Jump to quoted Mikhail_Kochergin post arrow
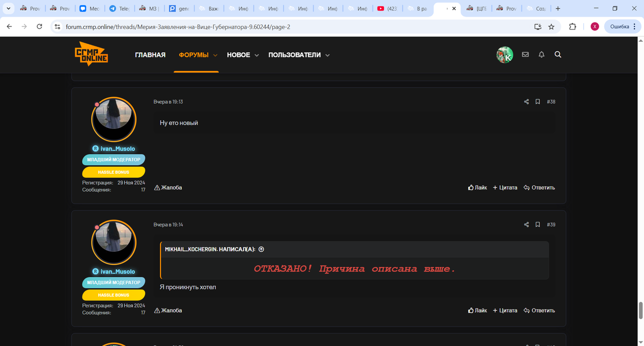644x346 pixels. click(261, 249)
